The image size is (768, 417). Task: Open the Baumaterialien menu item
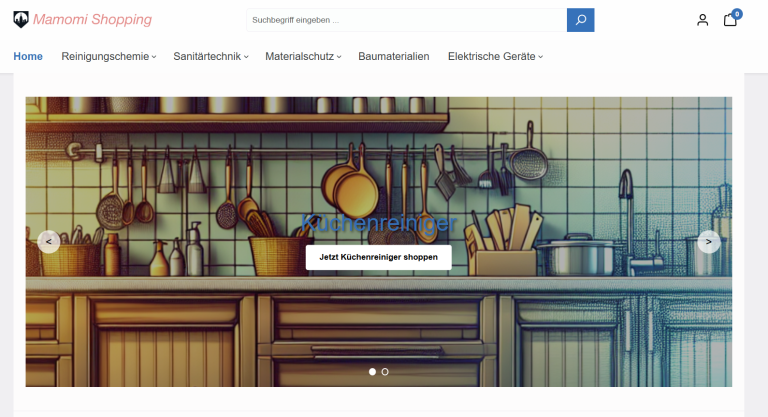[x=394, y=56]
